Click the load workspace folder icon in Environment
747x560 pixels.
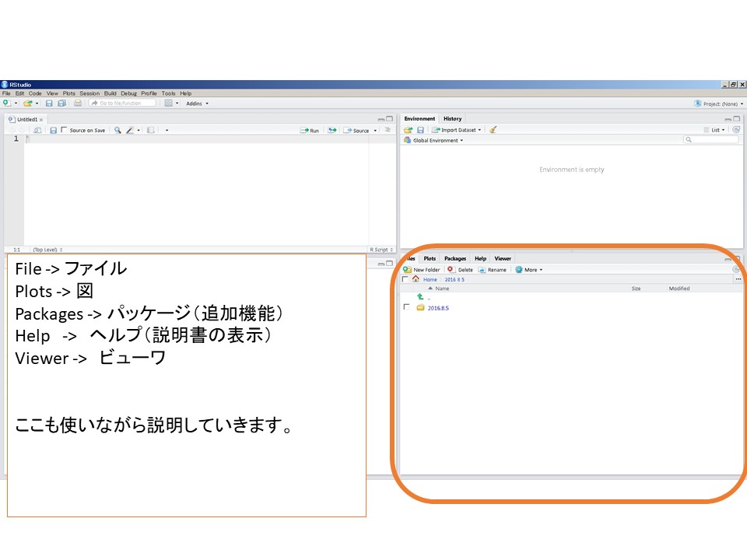[408, 130]
